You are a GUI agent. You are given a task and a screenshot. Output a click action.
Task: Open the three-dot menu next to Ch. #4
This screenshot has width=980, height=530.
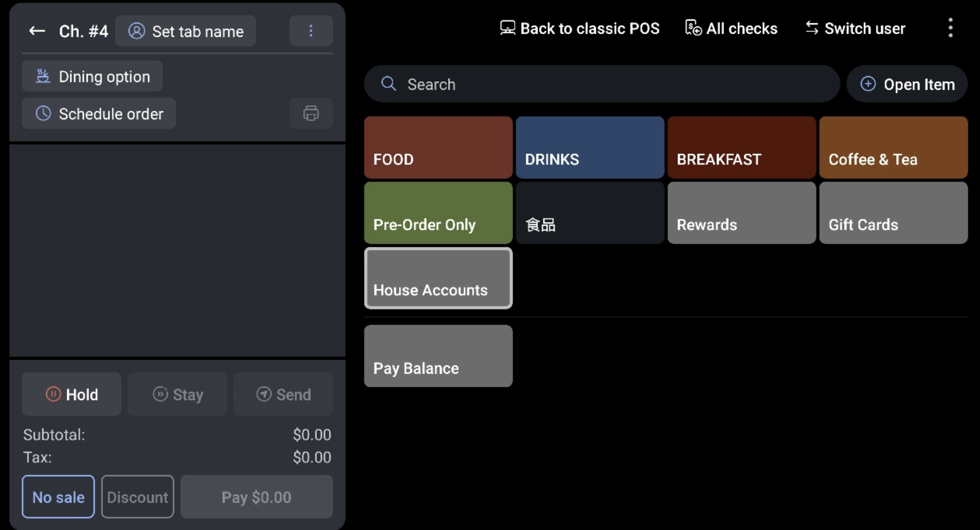pos(311,31)
